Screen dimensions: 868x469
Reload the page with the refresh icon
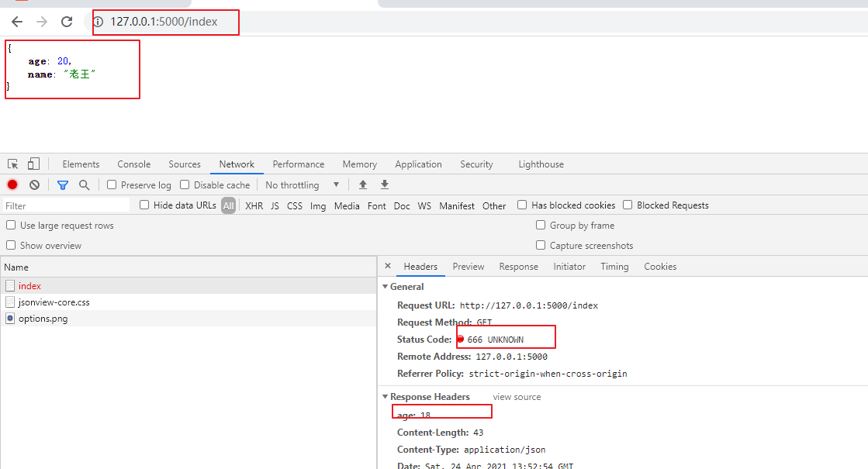(67, 22)
